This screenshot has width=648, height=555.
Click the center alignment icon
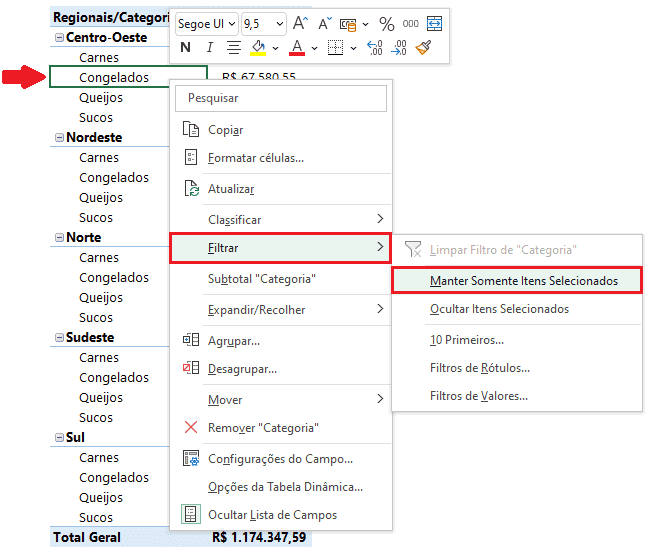pos(233,47)
